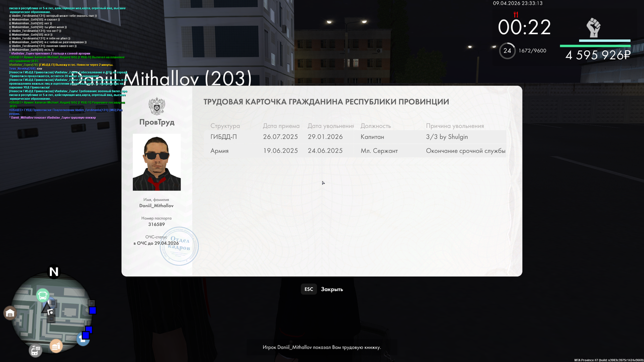The width and height of the screenshot is (644, 362).
Task: Click the light blue armor bar
Action: click(605, 40)
